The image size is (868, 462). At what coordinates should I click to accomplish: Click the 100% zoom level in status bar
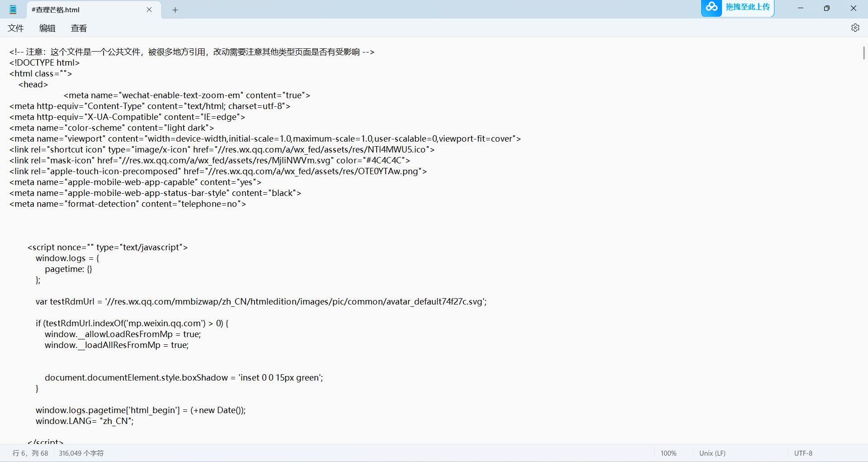pyautogui.click(x=668, y=453)
